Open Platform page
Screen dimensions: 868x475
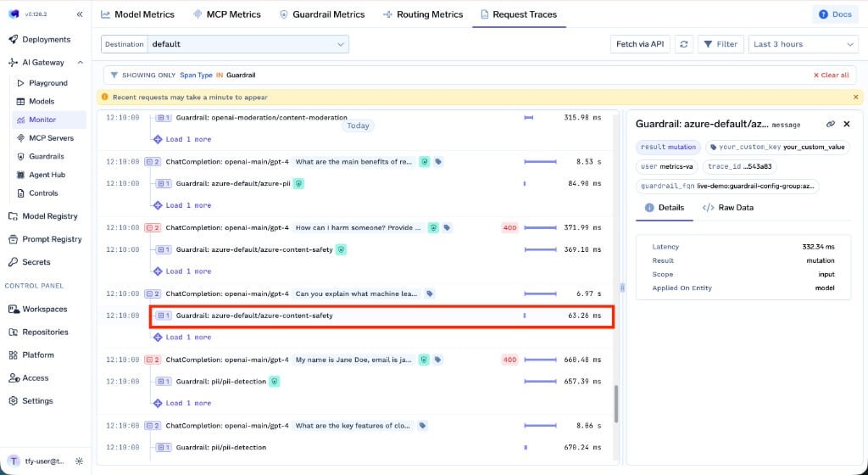click(x=37, y=355)
